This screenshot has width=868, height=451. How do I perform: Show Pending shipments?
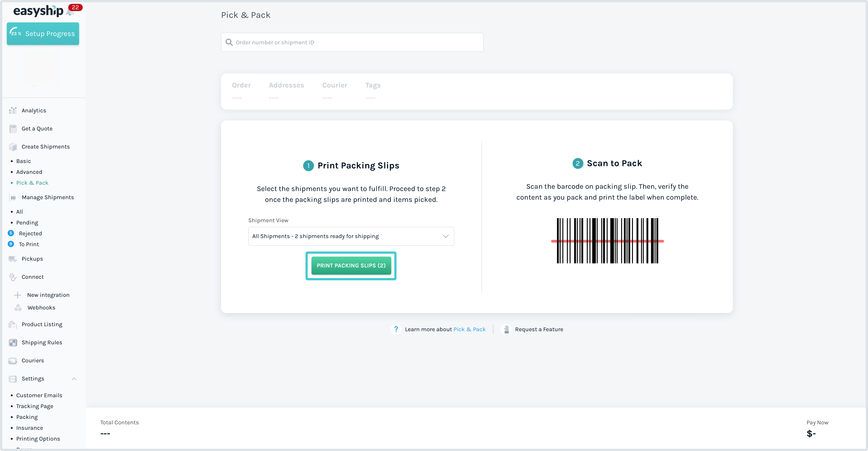27,223
